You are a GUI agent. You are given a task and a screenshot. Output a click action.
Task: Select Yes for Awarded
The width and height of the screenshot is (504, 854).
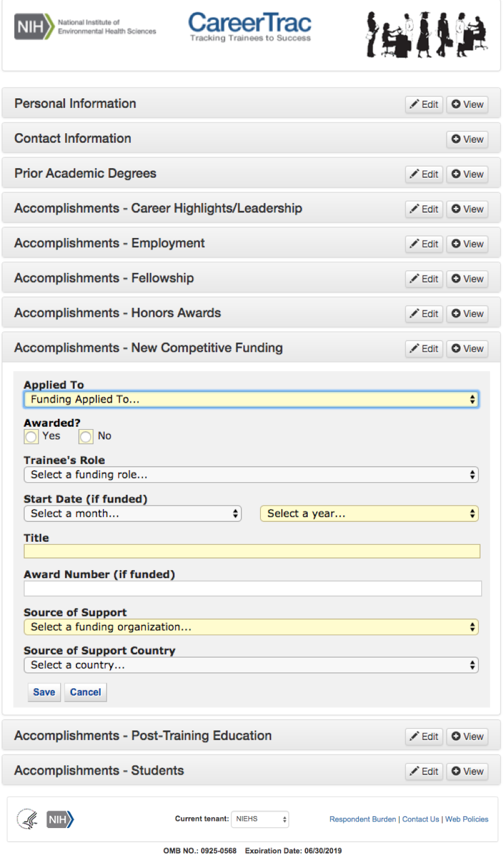tap(31, 436)
